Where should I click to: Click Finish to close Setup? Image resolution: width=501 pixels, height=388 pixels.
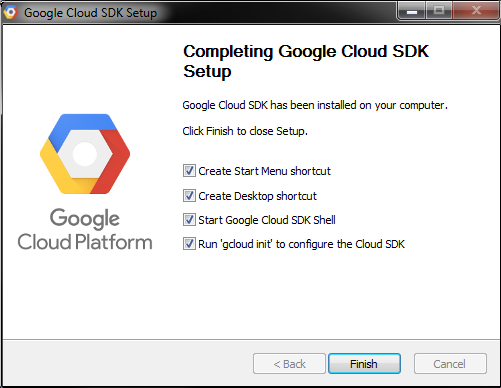364,364
